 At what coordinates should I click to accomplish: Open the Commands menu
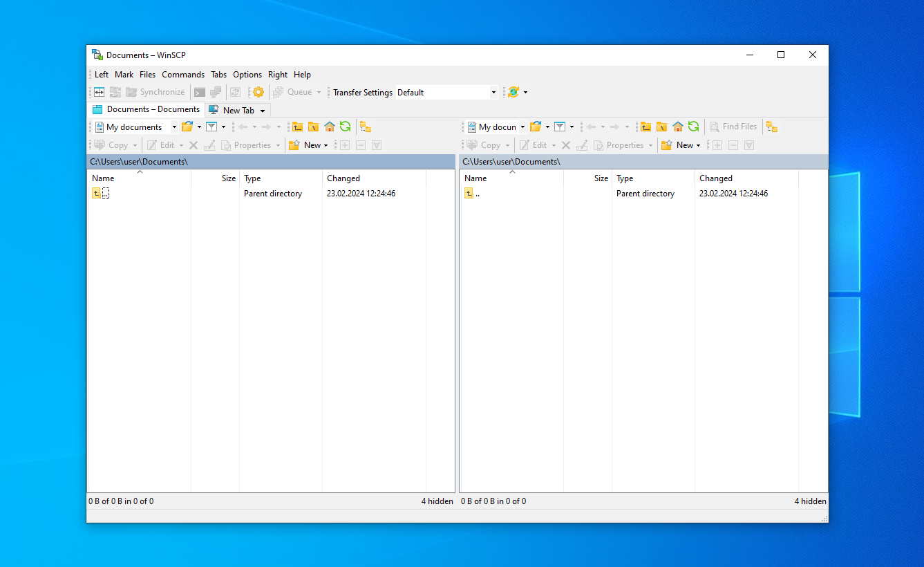pos(182,74)
